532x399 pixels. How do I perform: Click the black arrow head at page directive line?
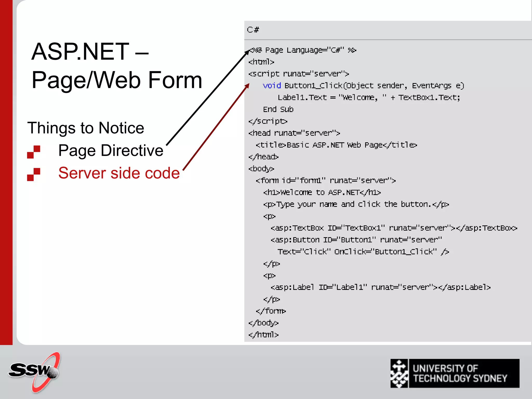(x=247, y=52)
